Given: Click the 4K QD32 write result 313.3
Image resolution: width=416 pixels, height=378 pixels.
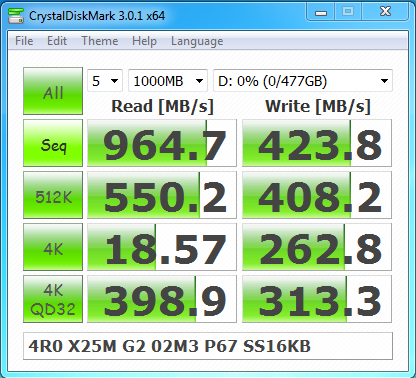Looking at the screenshot, I should (x=317, y=299).
